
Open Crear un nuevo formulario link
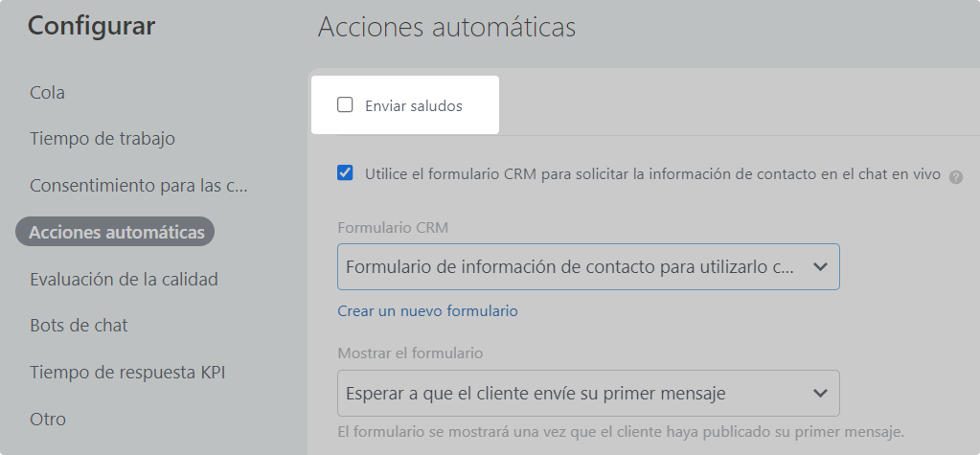(x=427, y=311)
